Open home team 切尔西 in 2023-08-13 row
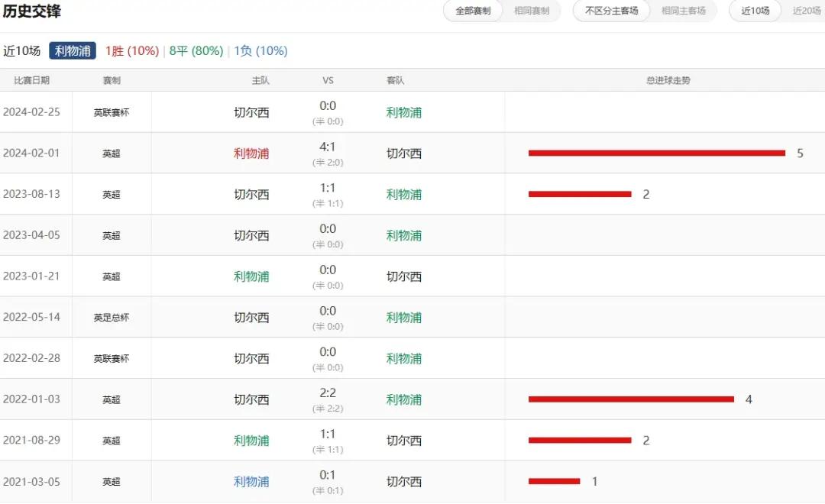Screen dimensions: 825x504 [x=251, y=194]
